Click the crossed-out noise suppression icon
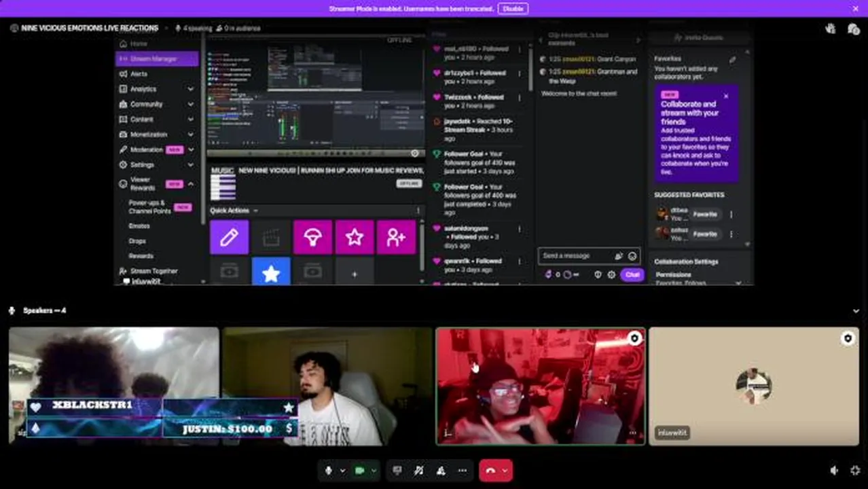This screenshot has height=489, width=868. coord(419,471)
